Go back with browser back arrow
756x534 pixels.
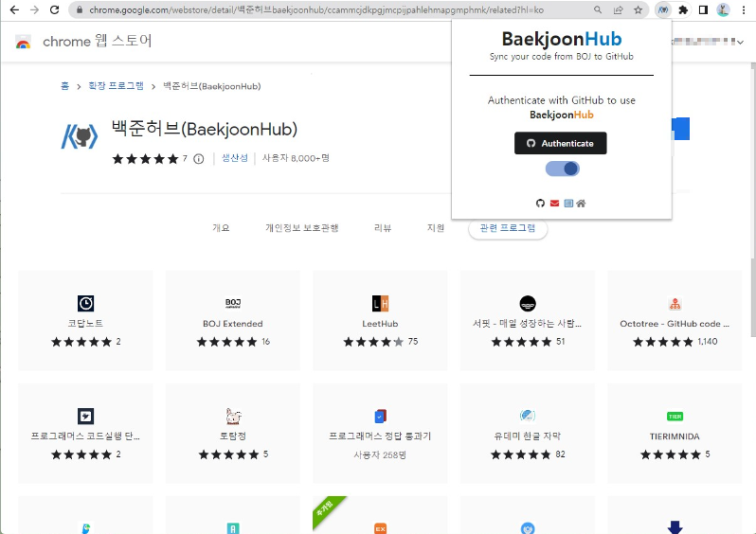pyautogui.click(x=14, y=9)
